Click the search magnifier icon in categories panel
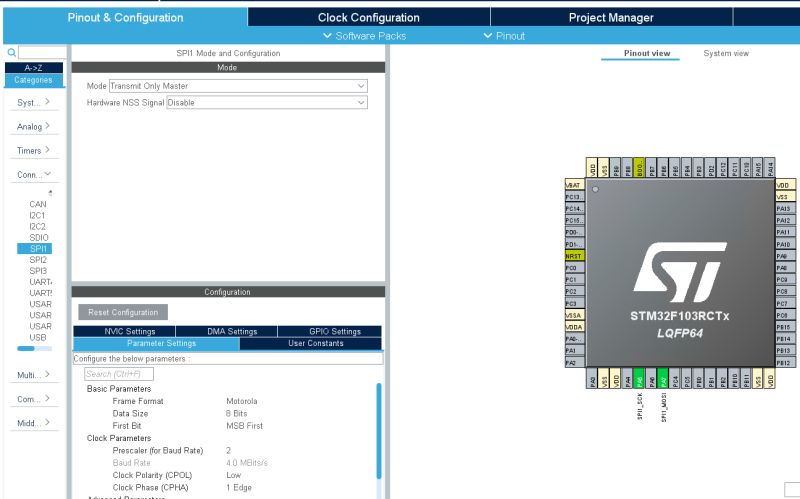Screen dimensions: 800x499 click(x=11, y=53)
